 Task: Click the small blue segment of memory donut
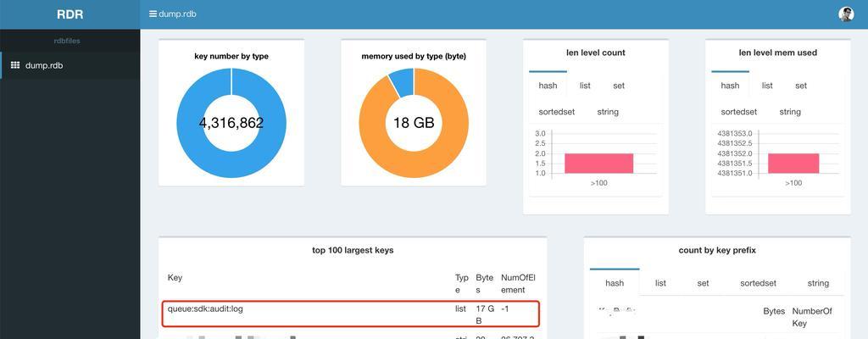403,82
